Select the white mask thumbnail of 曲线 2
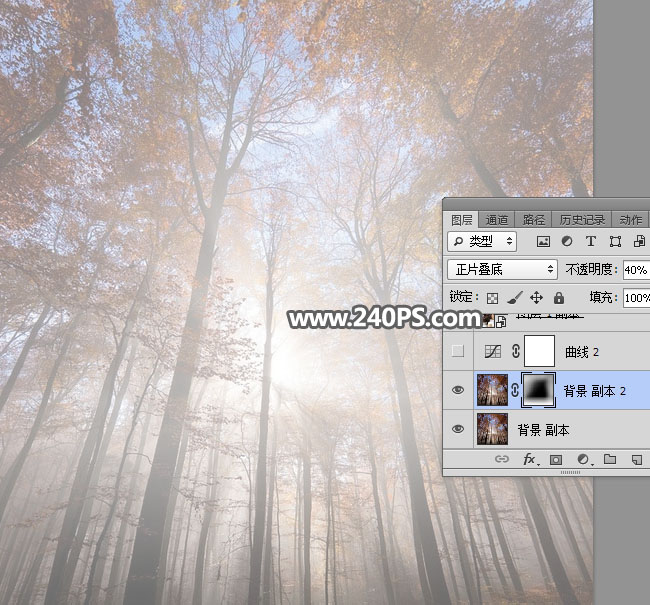 [539, 351]
